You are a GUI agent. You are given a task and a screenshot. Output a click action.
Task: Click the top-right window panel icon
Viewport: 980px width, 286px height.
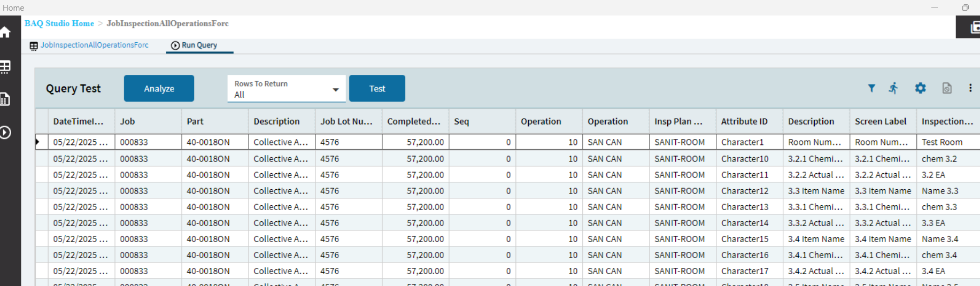(974, 27)
